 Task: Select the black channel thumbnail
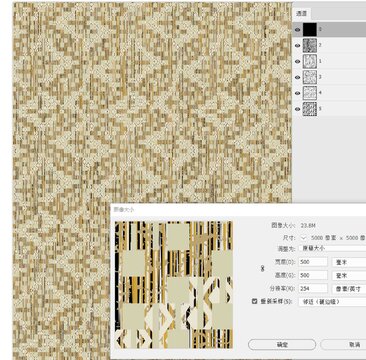[x=310, y=30]
